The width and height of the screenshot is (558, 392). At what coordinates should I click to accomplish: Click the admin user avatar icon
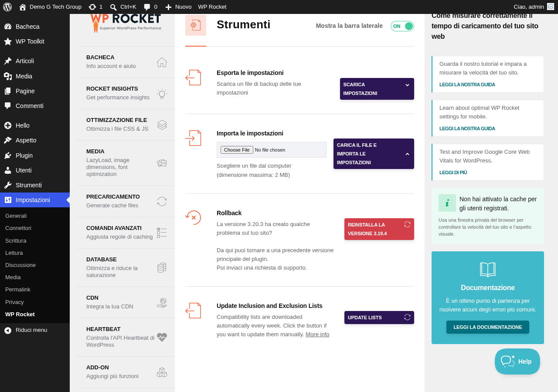pos(551,7)
